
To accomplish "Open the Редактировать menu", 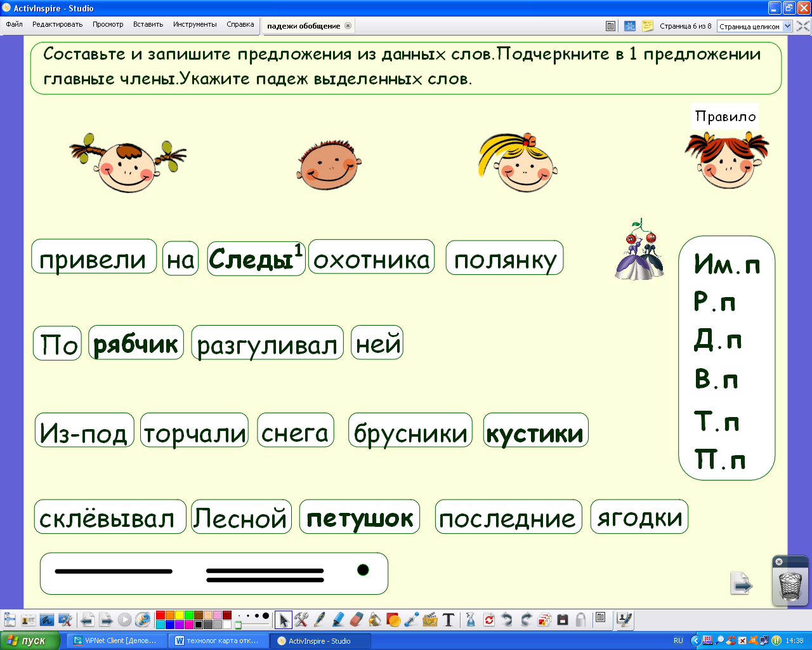I will (x=57, y=24).
